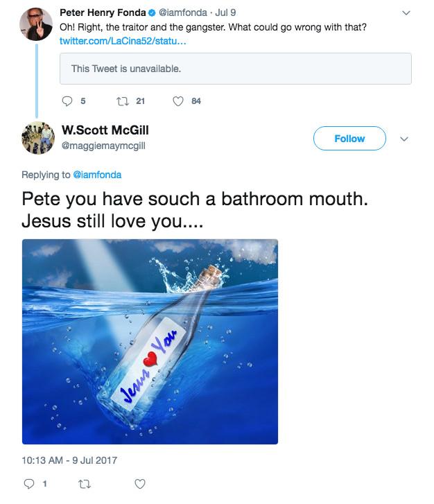Follow W.Scott McGill
This screenshot has height=504, width=434.
[349, 139]
